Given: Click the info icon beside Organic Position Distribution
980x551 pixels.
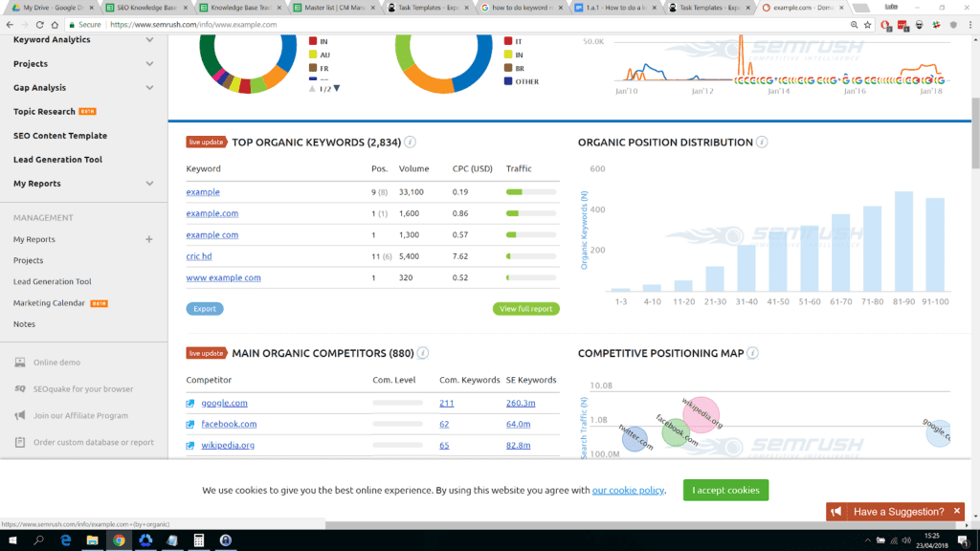Looking at the screenshot, I should pos(761,143).
